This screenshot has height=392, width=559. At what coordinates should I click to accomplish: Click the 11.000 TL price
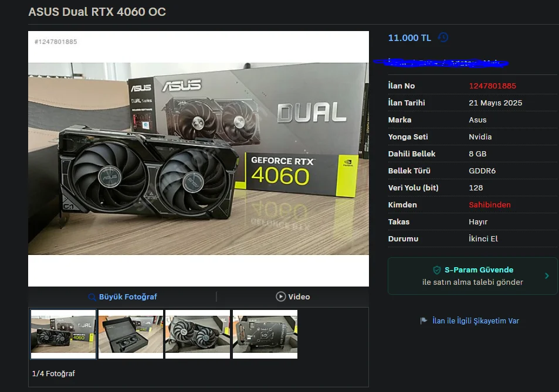click(409, 38)
